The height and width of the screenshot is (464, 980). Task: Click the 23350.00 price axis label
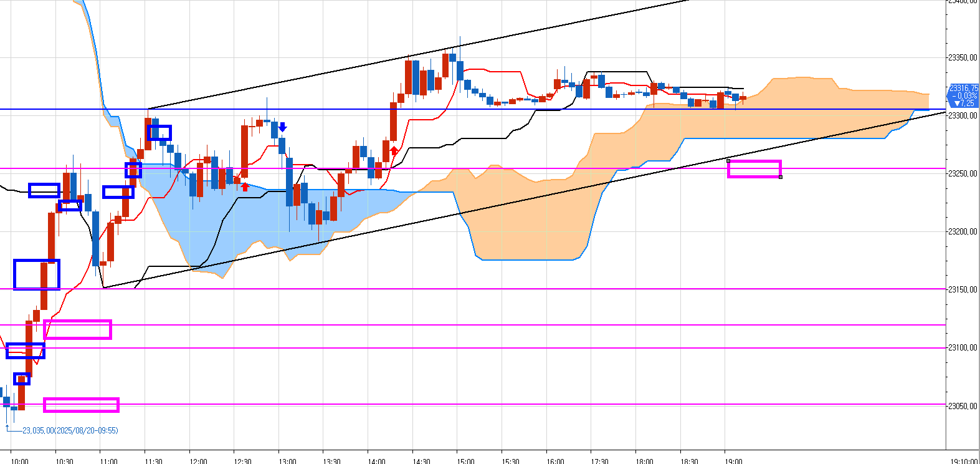(963, 57)
